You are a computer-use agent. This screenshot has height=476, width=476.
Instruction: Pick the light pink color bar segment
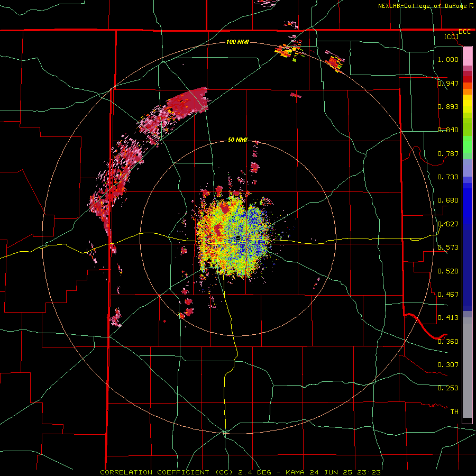pyautogui.click(x=467, y=56)
